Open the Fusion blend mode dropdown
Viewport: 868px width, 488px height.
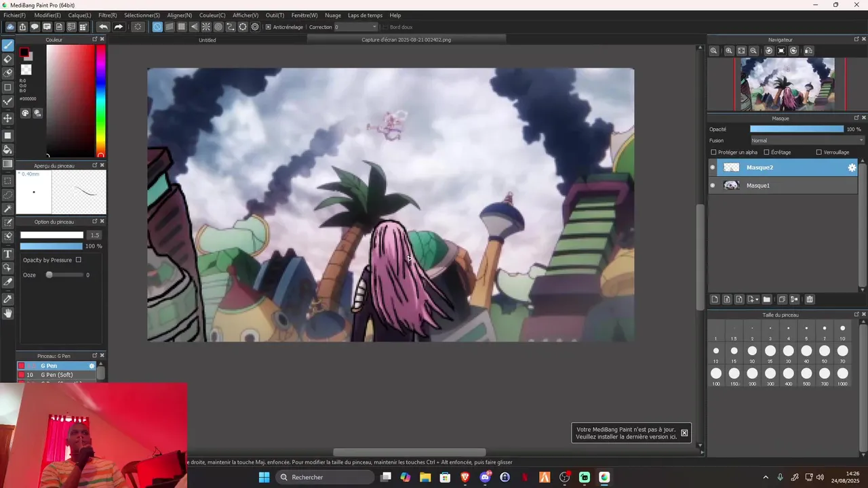click(x=807, y=140)
